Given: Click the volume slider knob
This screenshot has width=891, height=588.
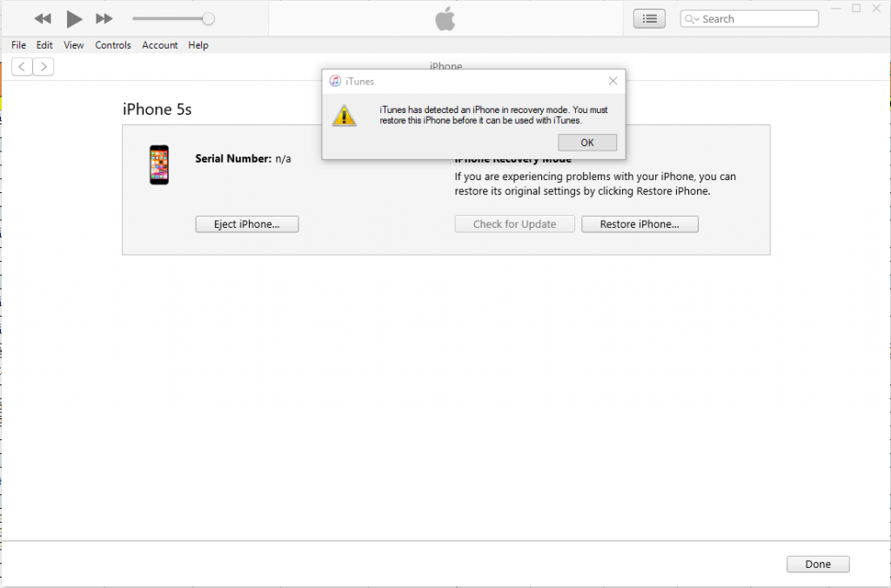Looking at the screenshot, I should [x=209, y=19].
